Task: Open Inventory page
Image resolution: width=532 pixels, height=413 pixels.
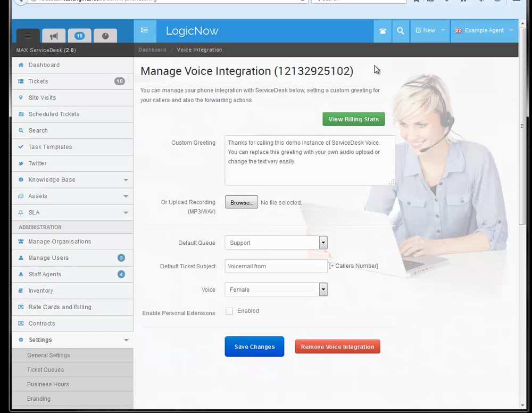Action: (72, 291)
